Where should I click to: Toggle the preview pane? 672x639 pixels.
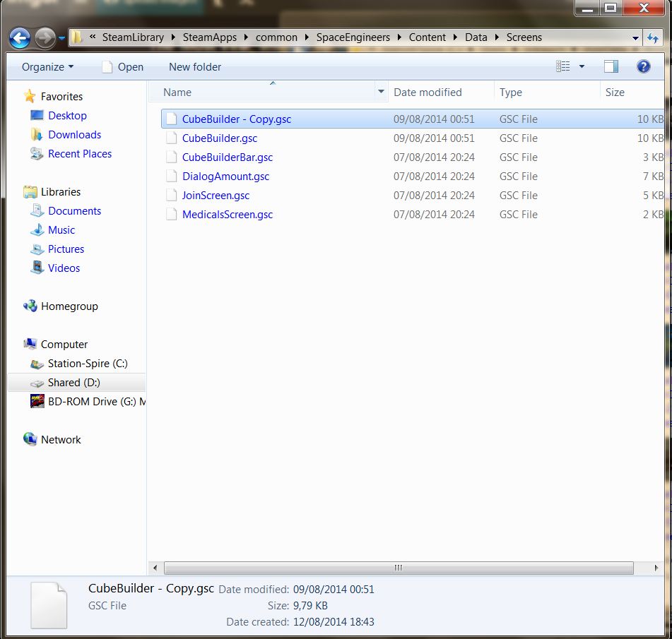tap(611, 66)
